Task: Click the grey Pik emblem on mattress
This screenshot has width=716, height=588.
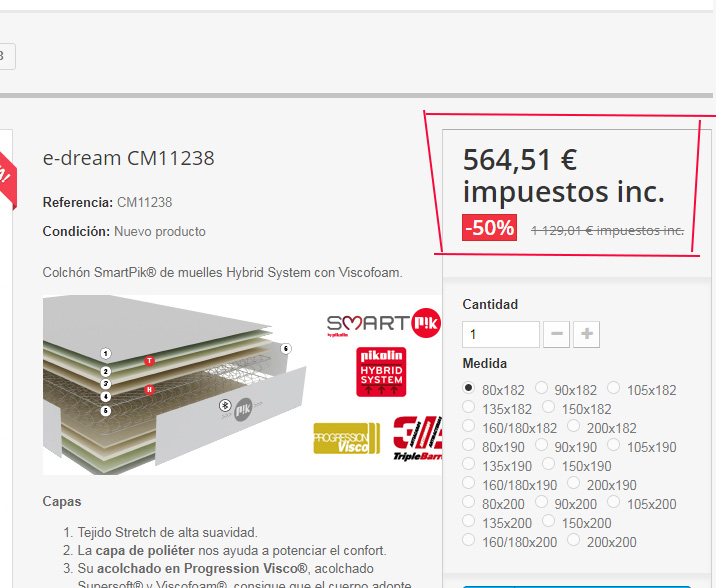Action: click(x=243, y=410)
